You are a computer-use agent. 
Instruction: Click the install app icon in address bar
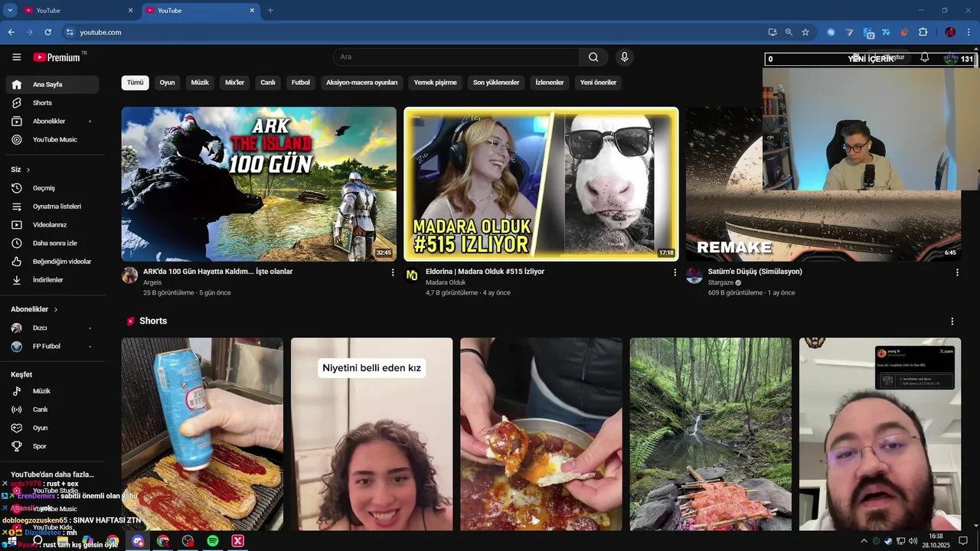tap(772, 32)
